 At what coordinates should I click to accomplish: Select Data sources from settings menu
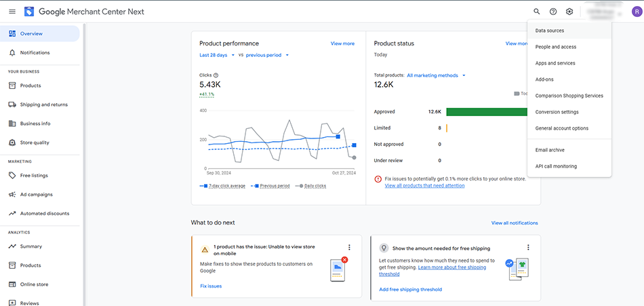549,31
